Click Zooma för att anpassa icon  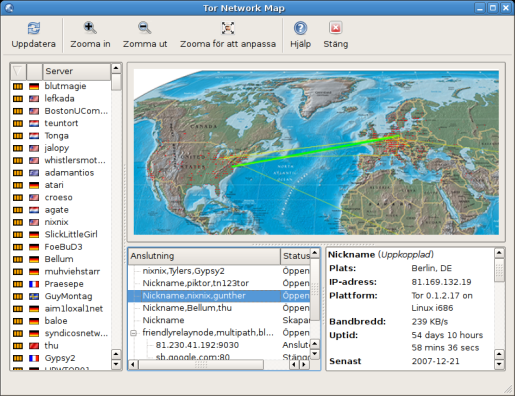(228, 28)
